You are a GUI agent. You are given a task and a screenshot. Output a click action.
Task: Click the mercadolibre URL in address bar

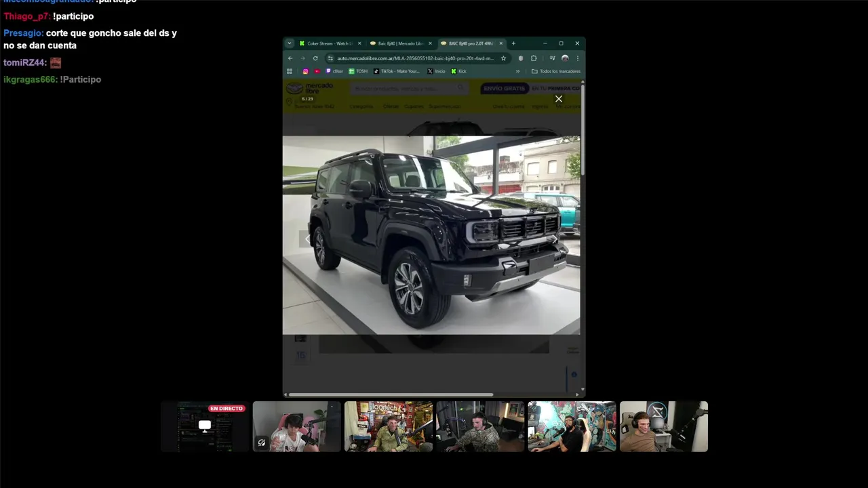coord(416,58)
